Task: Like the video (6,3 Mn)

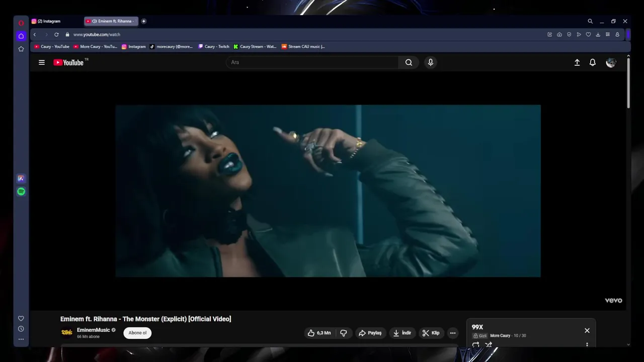Action: (319, 333)
